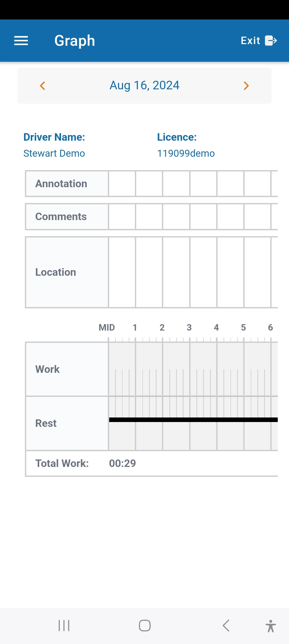Screen dimensions: 289x644
Task: Tap the Total Work 00:29 value
Action: (122, 463)
